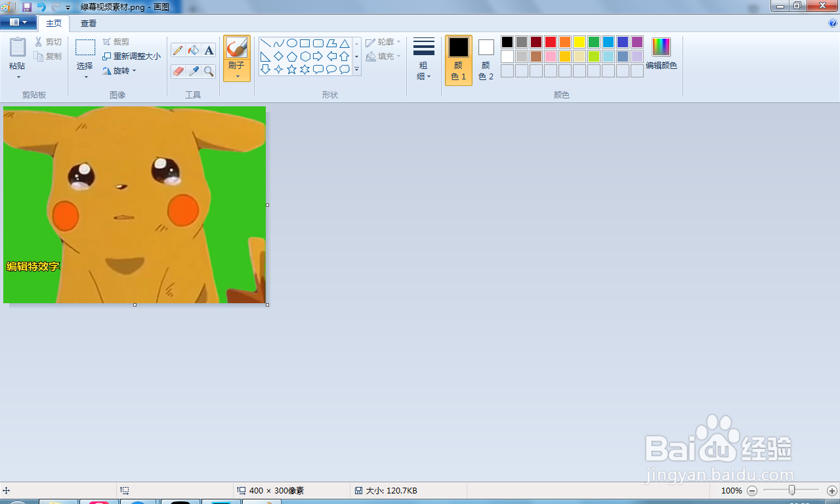Expand the shapes gallery more arrow

pos(357,69)
